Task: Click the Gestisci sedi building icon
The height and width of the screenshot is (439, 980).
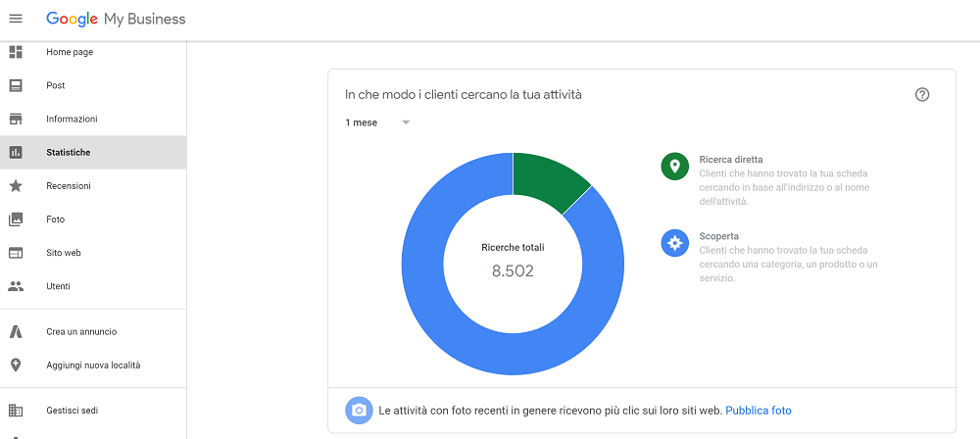Action: pos(16,411)
